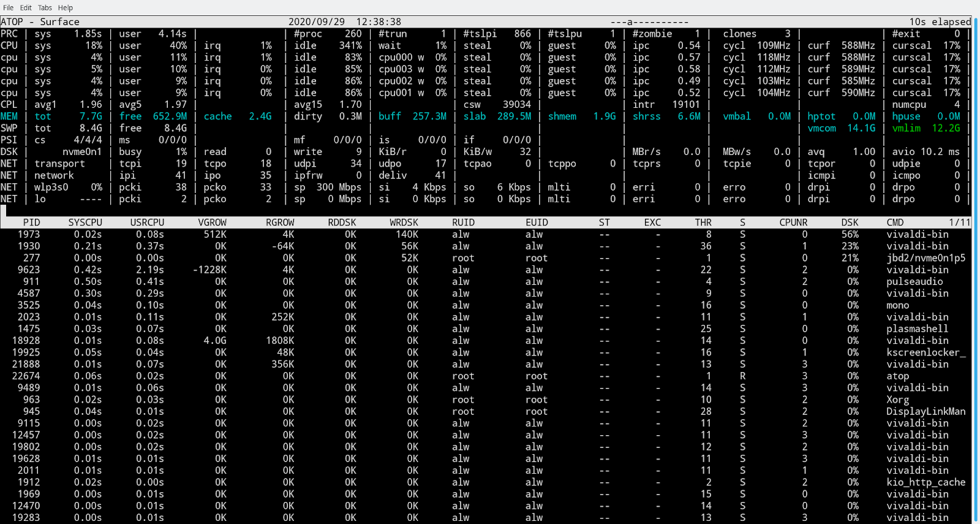Select the mono process name
Image resolution: width=980 pixels, height=524 pixels.
pyautogui.click(x=897, y=305)
